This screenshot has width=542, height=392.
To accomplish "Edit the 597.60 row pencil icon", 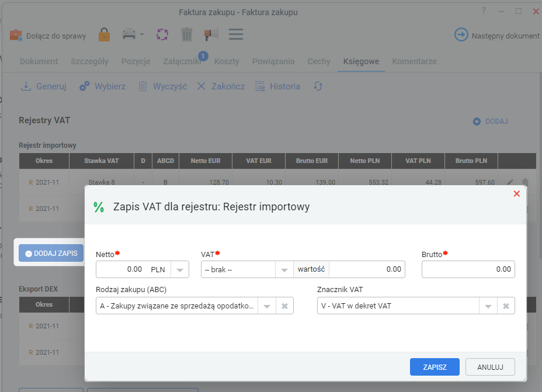I will point(510,182).
